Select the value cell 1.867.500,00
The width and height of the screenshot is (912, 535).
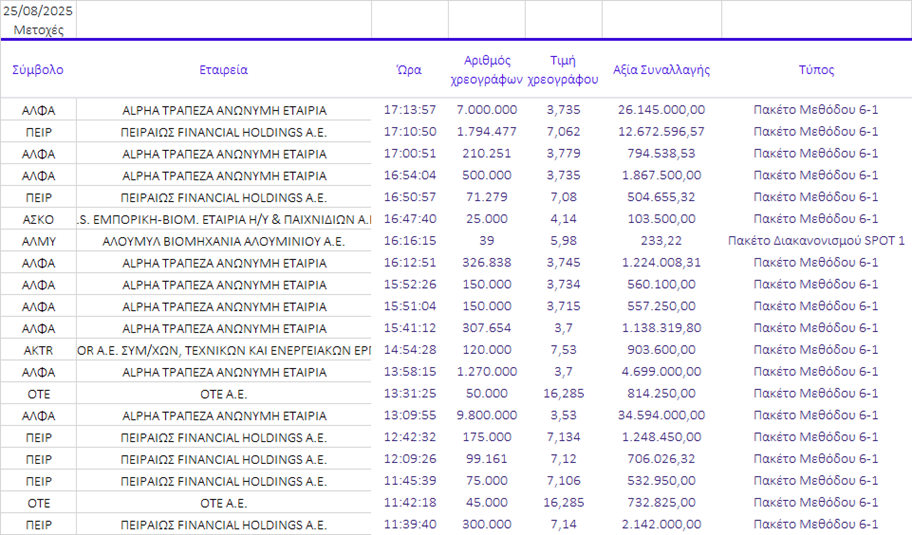[661, 176]
